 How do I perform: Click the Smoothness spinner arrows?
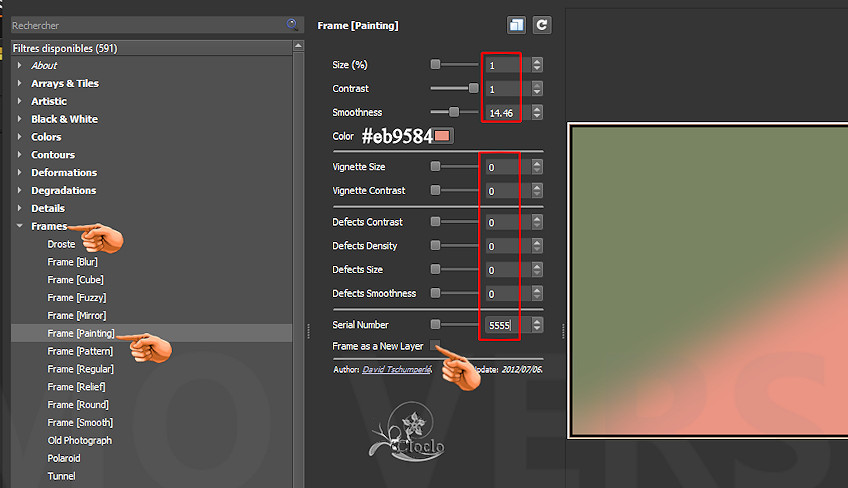tap(537, 113)
